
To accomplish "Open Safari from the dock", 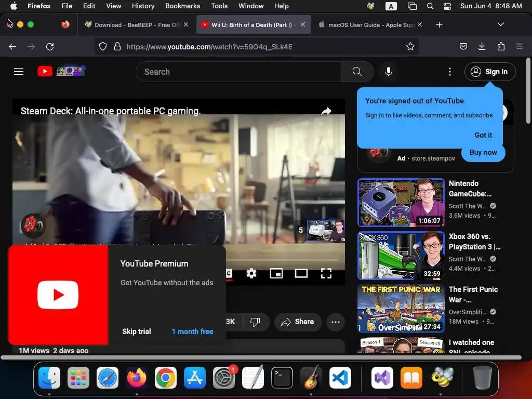I will coord(108,378).
